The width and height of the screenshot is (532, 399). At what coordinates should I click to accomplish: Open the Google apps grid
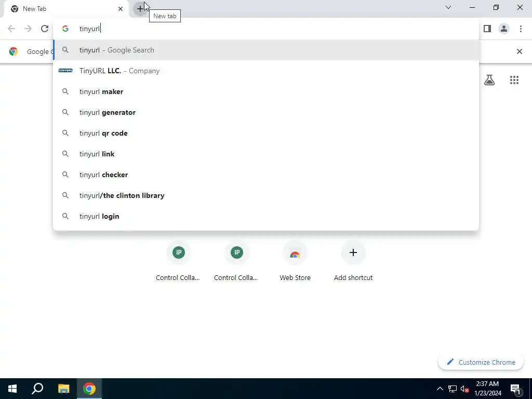click(x=514, y=80)
